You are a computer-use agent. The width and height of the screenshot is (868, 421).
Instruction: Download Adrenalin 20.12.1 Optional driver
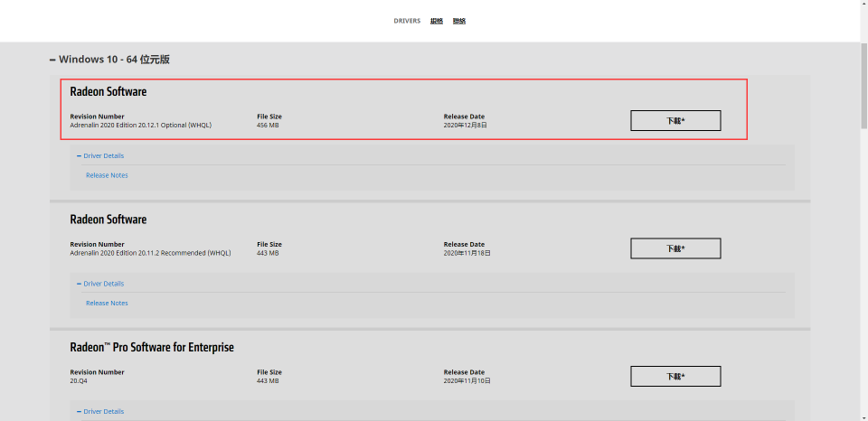pyautogui.click(x=675, y=120)
